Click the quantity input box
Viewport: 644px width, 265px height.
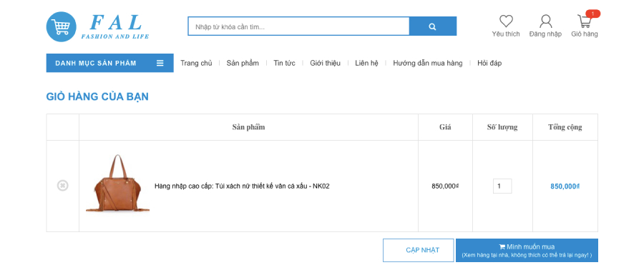coord(502,186)
